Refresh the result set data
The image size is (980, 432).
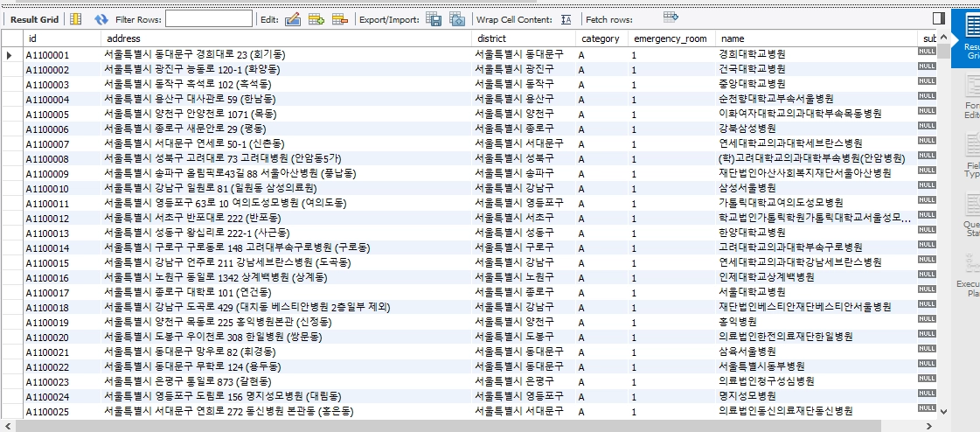[101, 19]
